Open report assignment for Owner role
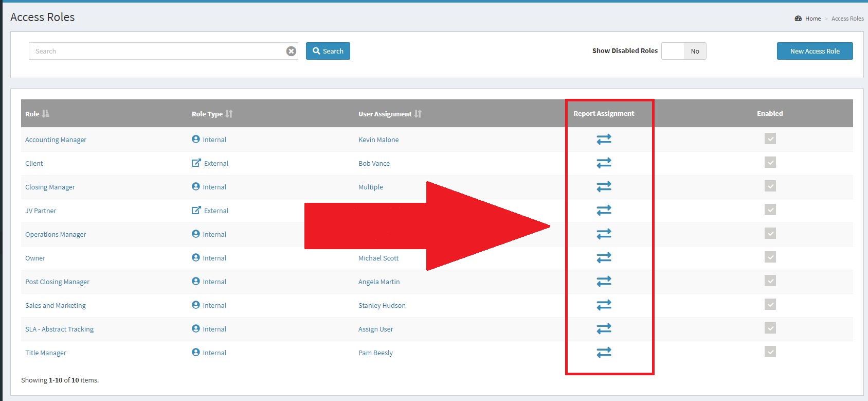 [604, 258]
